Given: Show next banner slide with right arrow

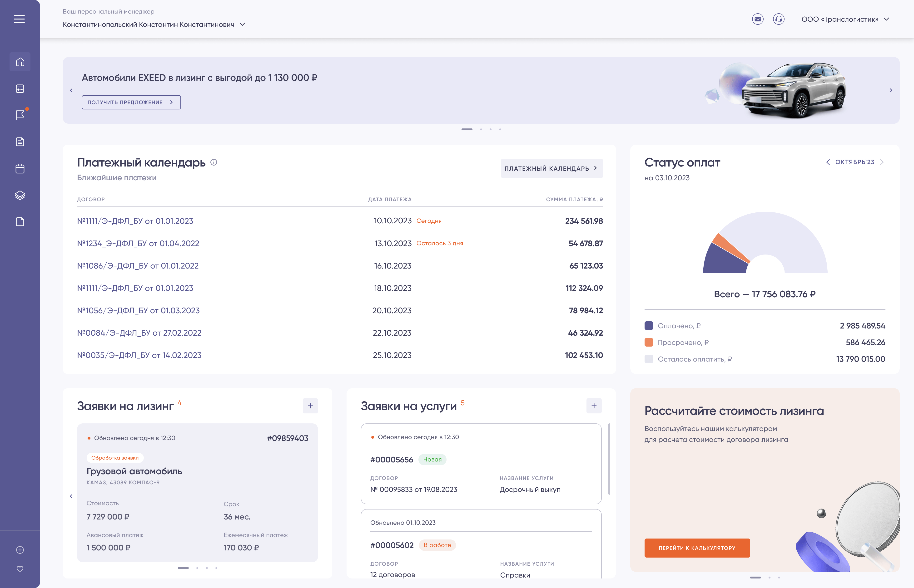Looking at the screenshot, I should point(891,90).
